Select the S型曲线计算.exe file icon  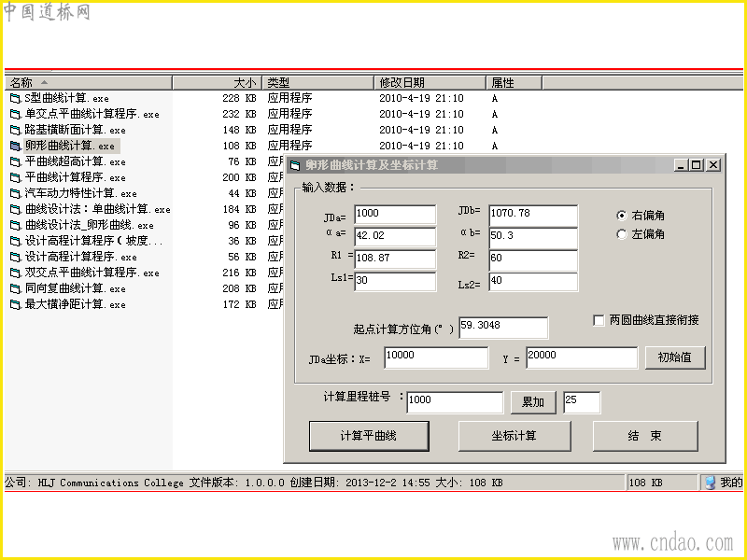click(16, 99)
